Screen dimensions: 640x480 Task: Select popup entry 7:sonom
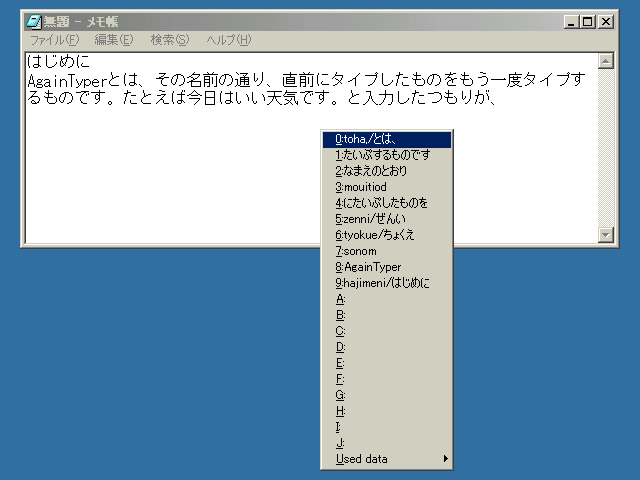click(x=387, y=251)
